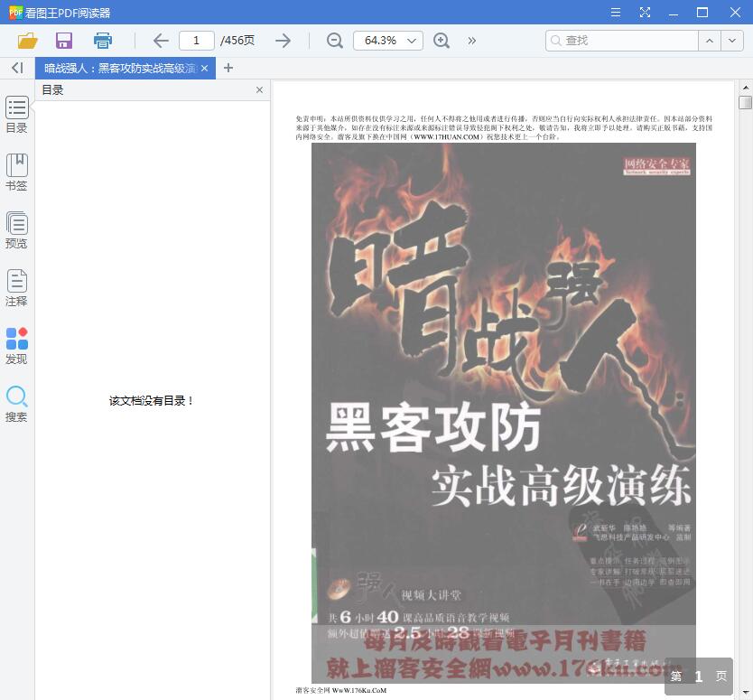Open the 注释 annotations panel

[x=17, y=288]
